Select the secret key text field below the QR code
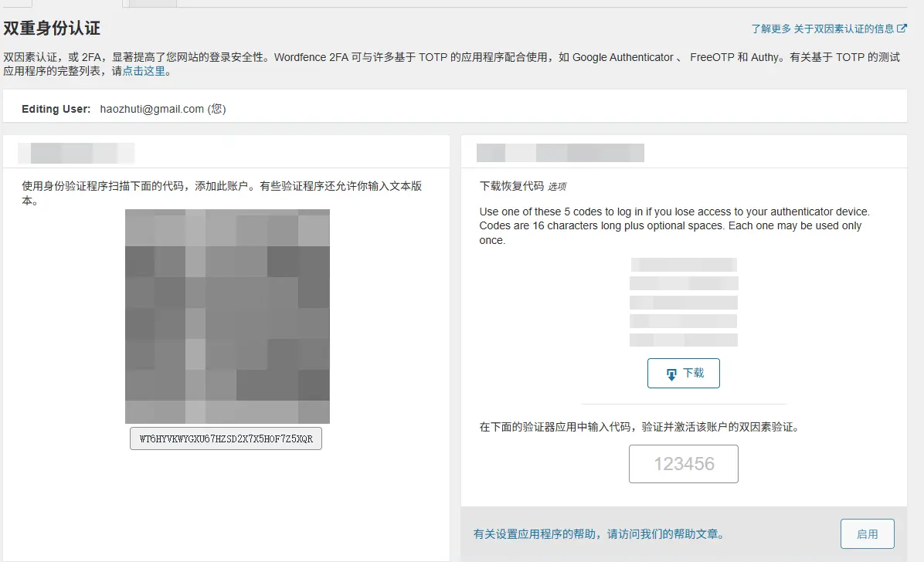Viewport: 924px width, 562px height. 226,438
